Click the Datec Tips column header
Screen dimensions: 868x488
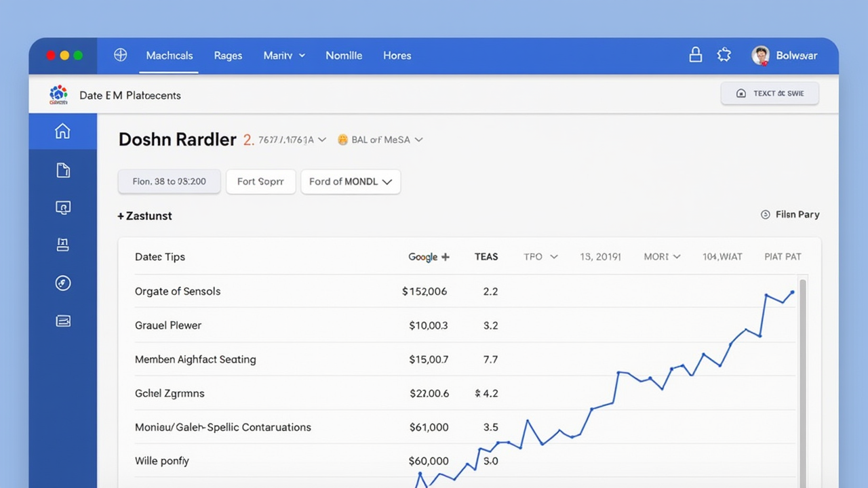160,257
